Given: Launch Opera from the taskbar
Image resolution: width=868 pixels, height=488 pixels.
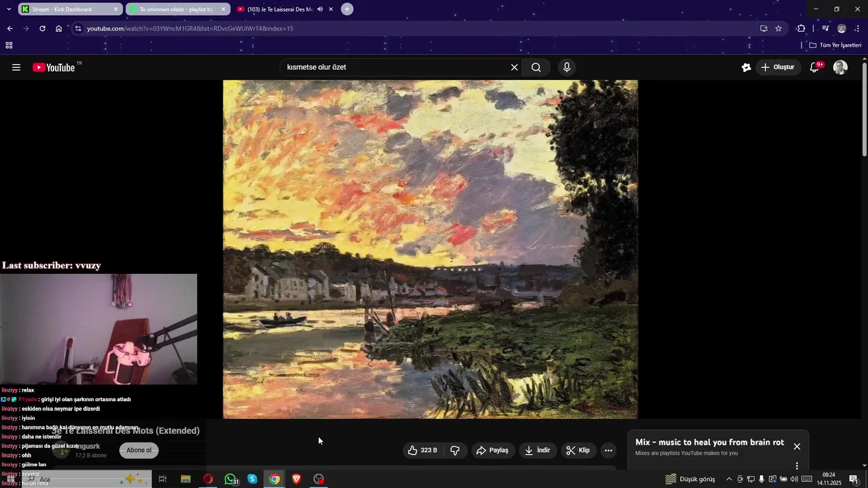Looking at the screenshot, I should click(208, 479).
